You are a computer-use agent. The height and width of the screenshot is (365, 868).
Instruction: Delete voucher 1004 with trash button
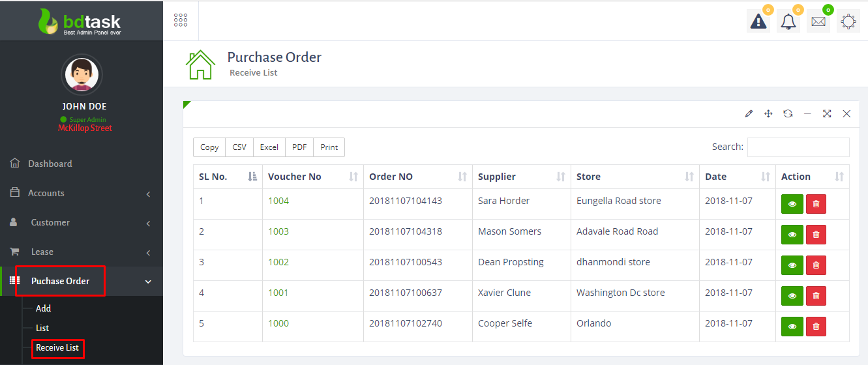tap(816, 204)
